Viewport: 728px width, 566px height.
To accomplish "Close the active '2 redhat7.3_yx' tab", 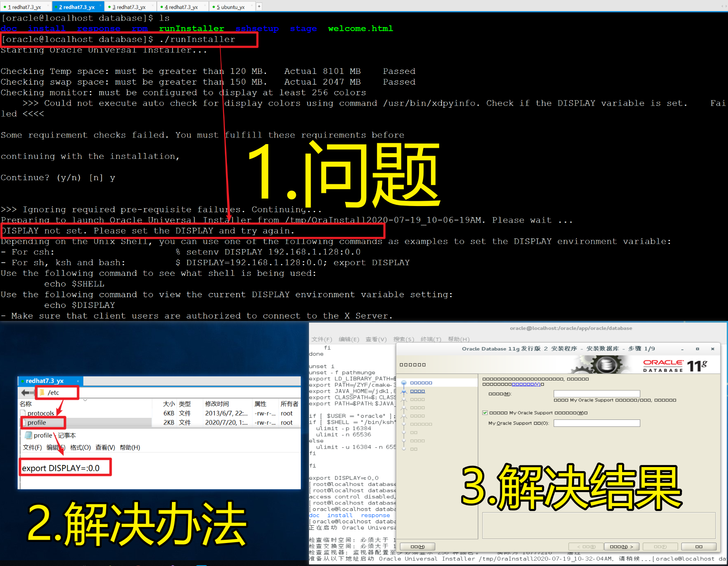I will click(101, 6).
